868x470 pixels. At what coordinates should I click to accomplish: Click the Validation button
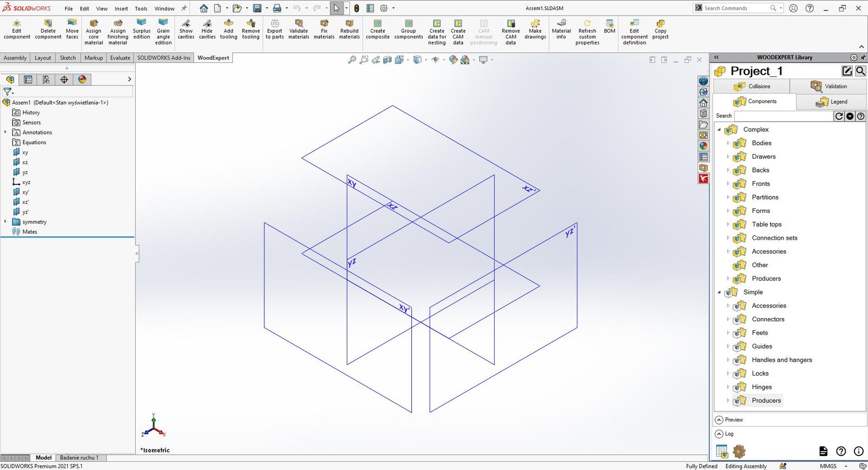[828, 86]
